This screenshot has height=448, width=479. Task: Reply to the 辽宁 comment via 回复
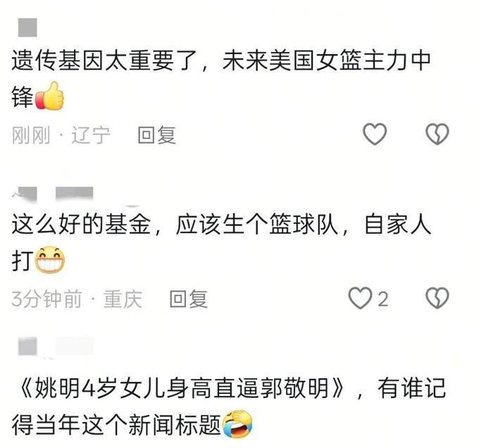[x=156, y=135]
